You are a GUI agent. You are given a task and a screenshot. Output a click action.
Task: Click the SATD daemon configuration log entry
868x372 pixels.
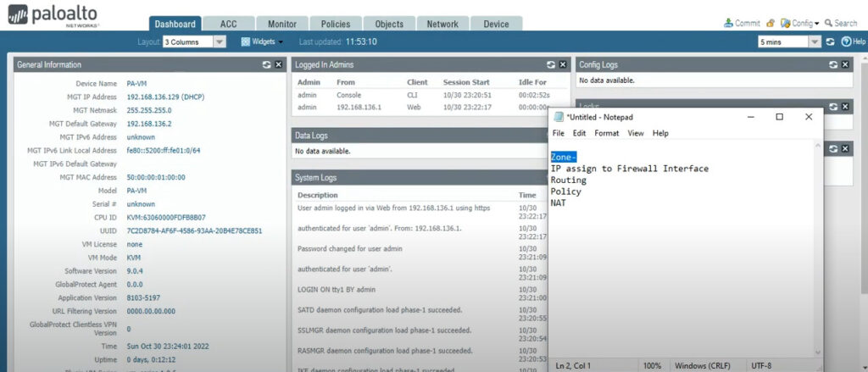380,310
